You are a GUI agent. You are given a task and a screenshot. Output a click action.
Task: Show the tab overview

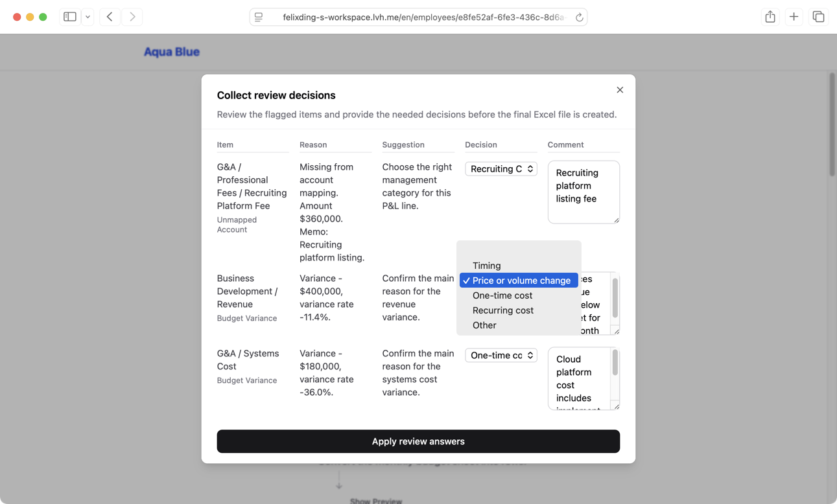pyautogui.click(x=818, y=17)
